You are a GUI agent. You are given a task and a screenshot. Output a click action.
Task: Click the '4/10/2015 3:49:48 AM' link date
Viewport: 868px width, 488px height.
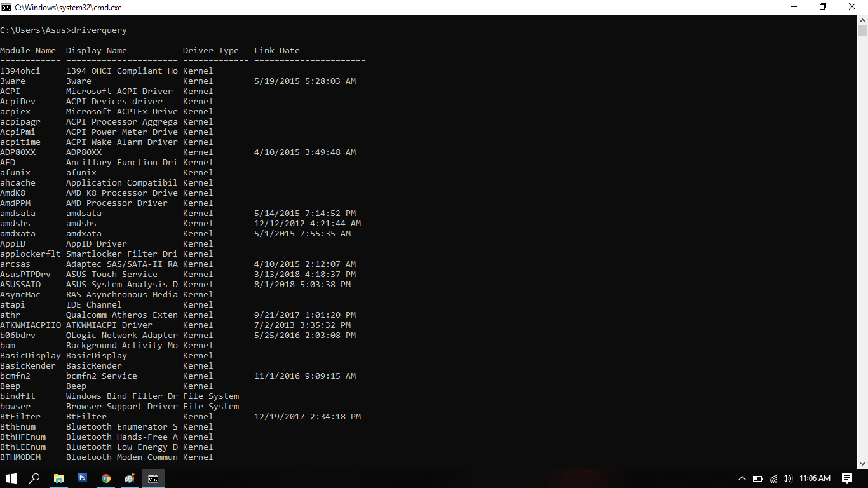[x=305, y=152]
